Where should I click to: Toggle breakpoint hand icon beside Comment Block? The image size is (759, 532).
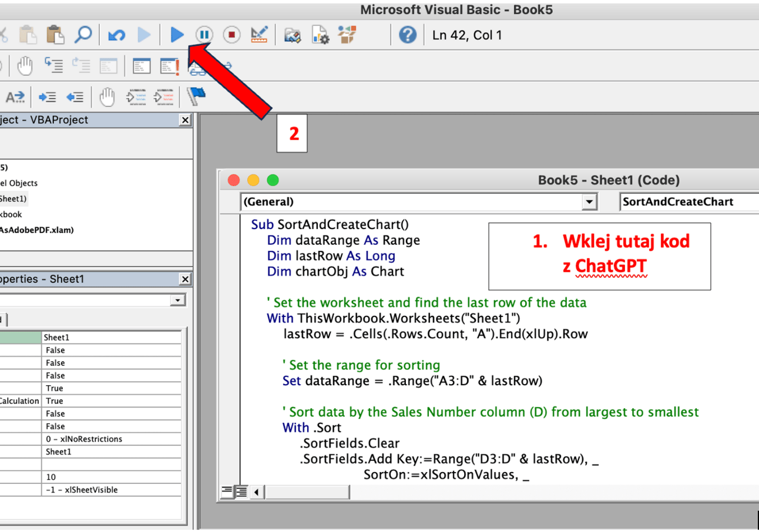[106, 97]
